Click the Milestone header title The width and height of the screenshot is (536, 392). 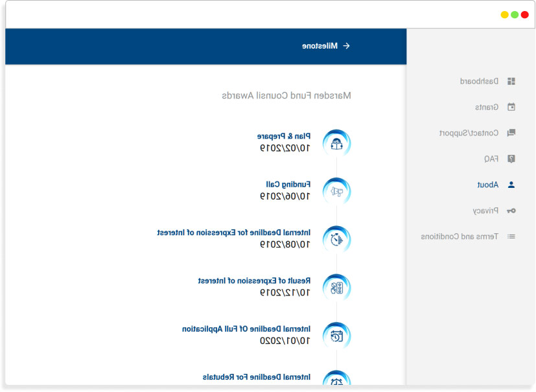pyautogui.click(x=320, y=46)
